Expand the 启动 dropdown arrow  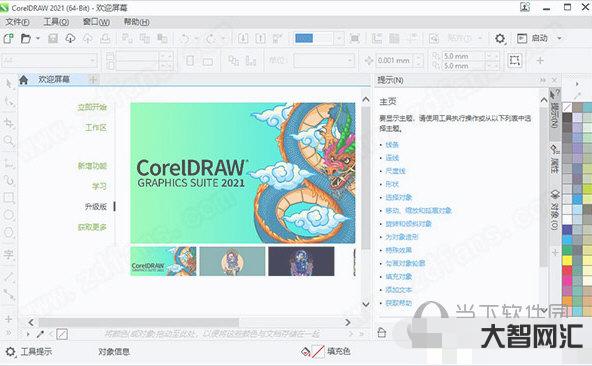click(x=560, y=38)
